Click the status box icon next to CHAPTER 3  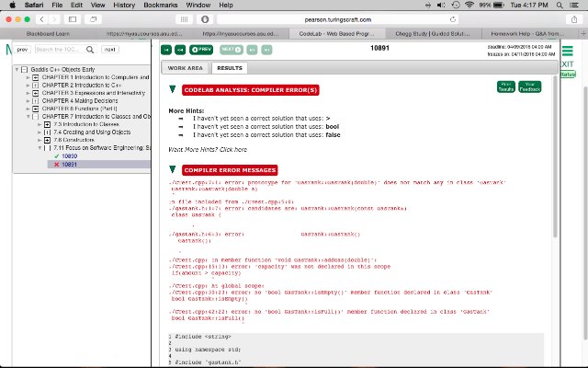click(x=35, y=93)
